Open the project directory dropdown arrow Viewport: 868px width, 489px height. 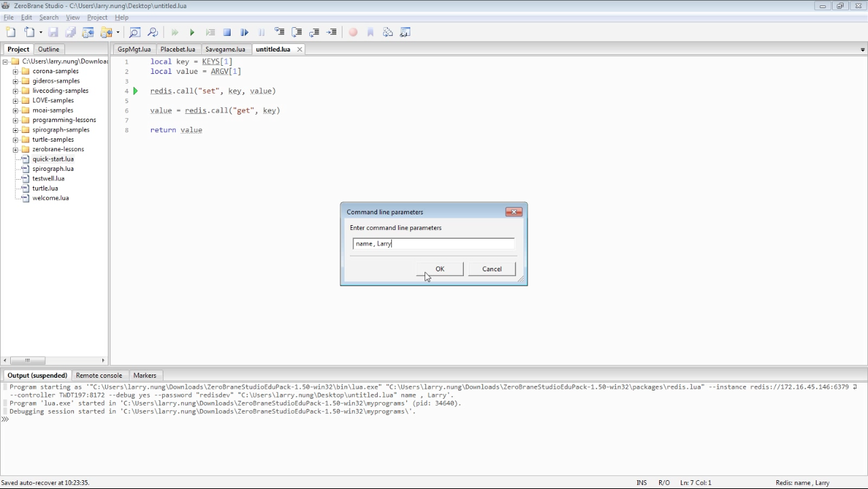[118, 33]
